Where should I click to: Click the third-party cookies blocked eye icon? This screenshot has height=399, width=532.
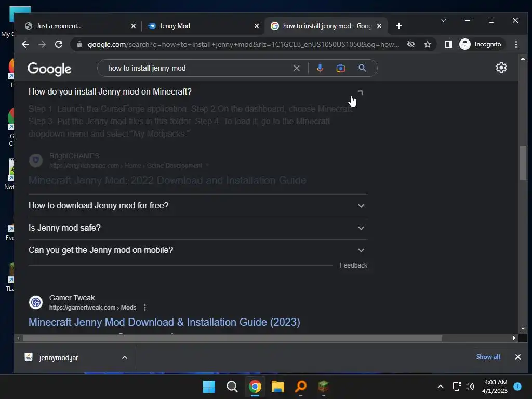point(411,44)
